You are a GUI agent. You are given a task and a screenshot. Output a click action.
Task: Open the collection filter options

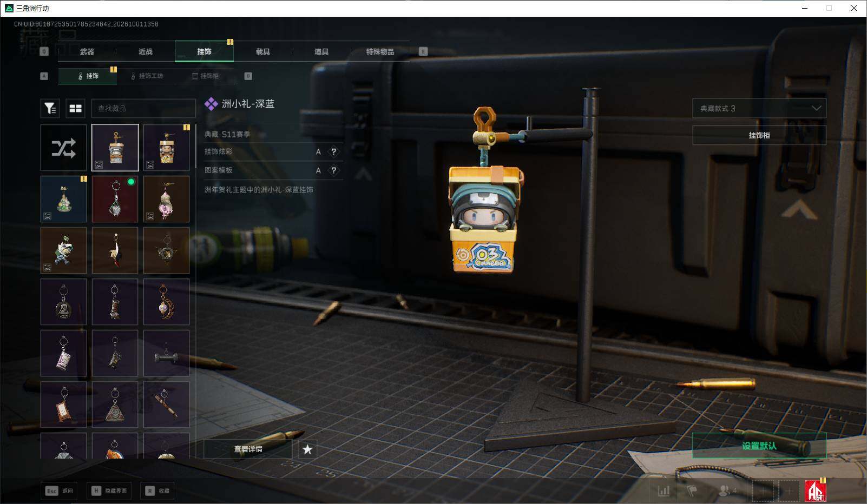50,108
